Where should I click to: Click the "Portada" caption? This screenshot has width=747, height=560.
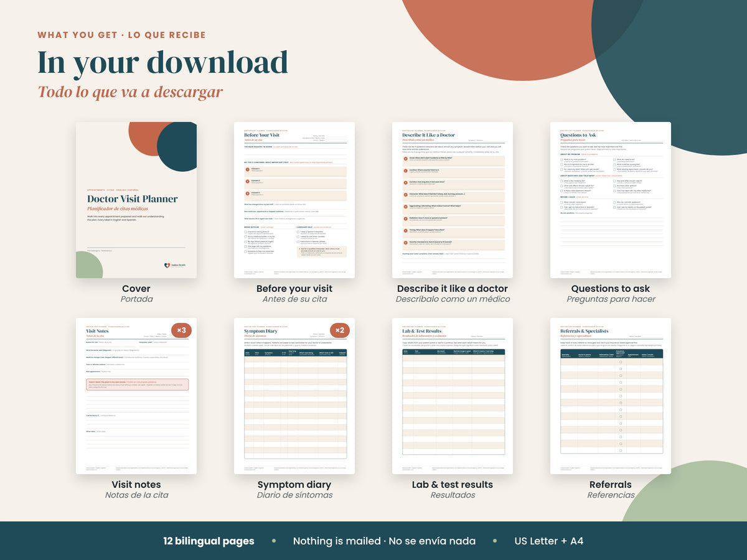tap(136, 299)
